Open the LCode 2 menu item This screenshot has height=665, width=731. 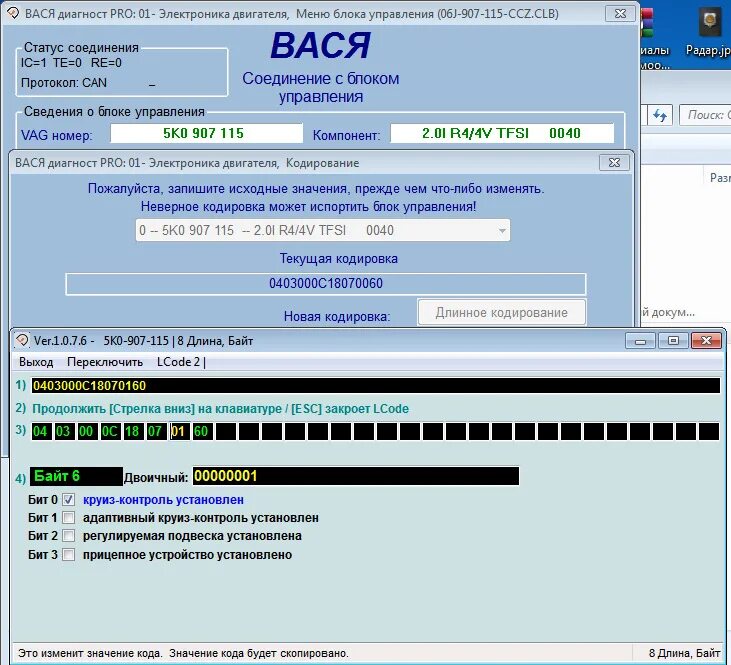[178, 362]
